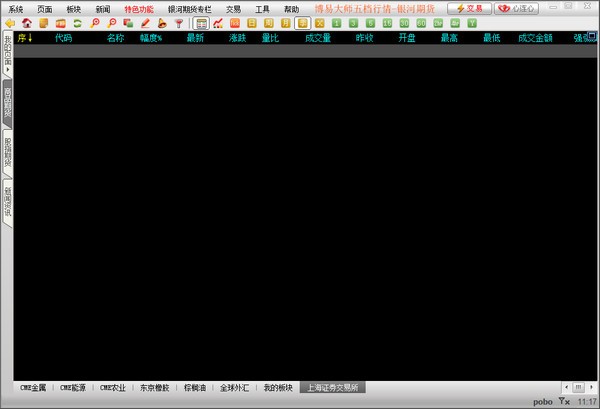600x409 pixels.
Task: Click the 最低 column header
Action: tap(492, 38)
